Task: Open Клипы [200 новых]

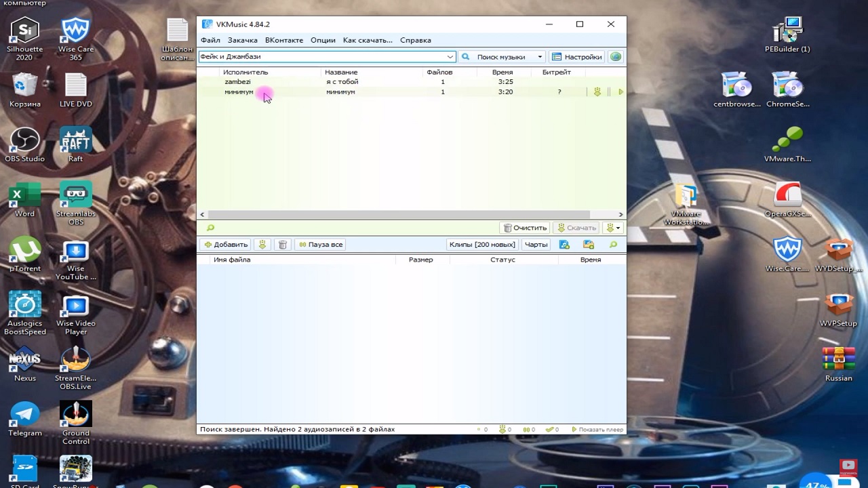Action: point(482,245)
